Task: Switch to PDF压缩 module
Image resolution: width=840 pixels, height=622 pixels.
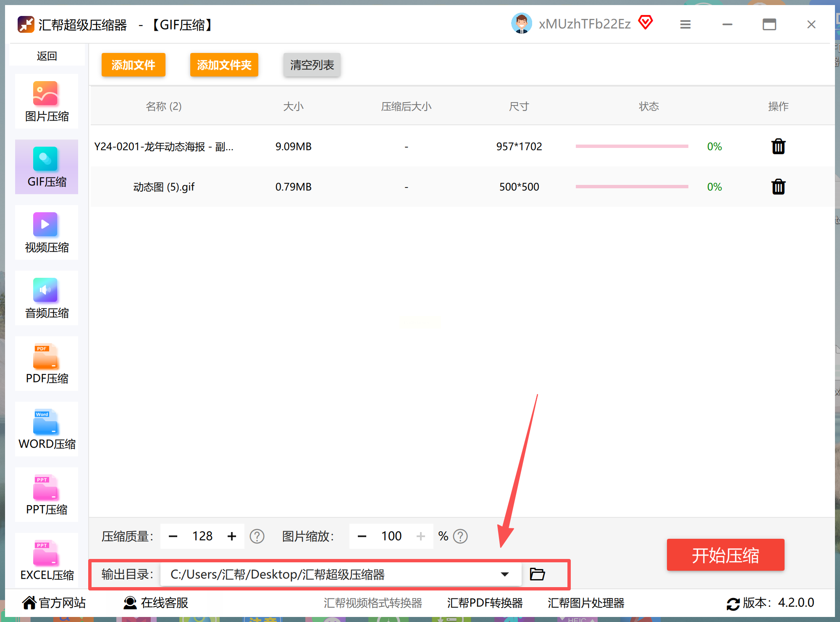Action: tap(46, 364)
